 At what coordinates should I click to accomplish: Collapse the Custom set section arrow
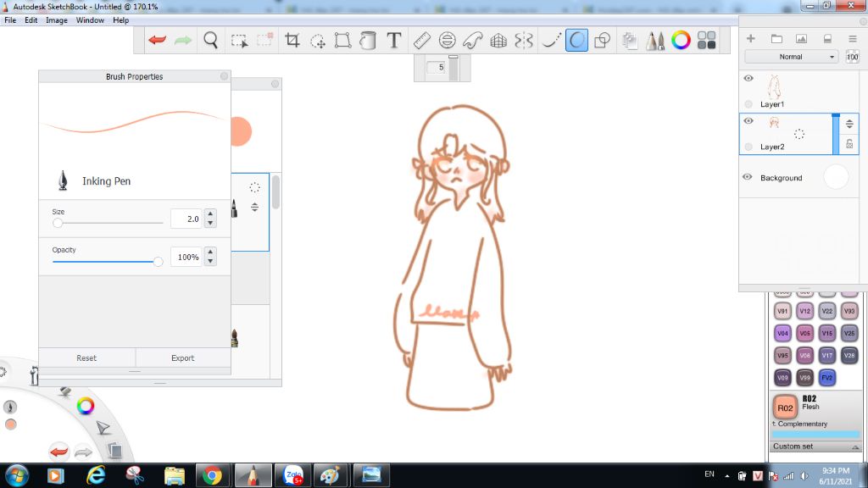(x=855, y=446)
